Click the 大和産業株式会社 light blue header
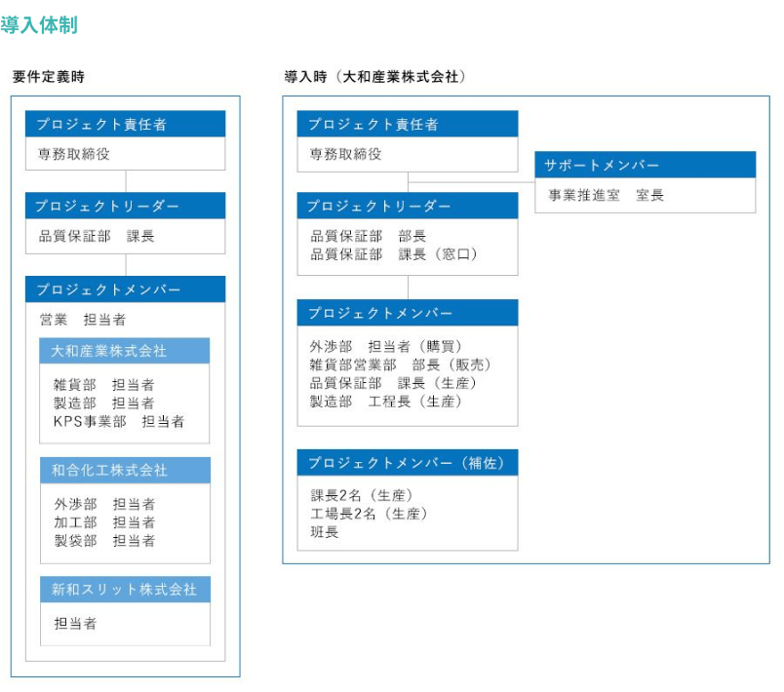Image resolution: width=784 pixels, height=692 pixels. point(125,351)
